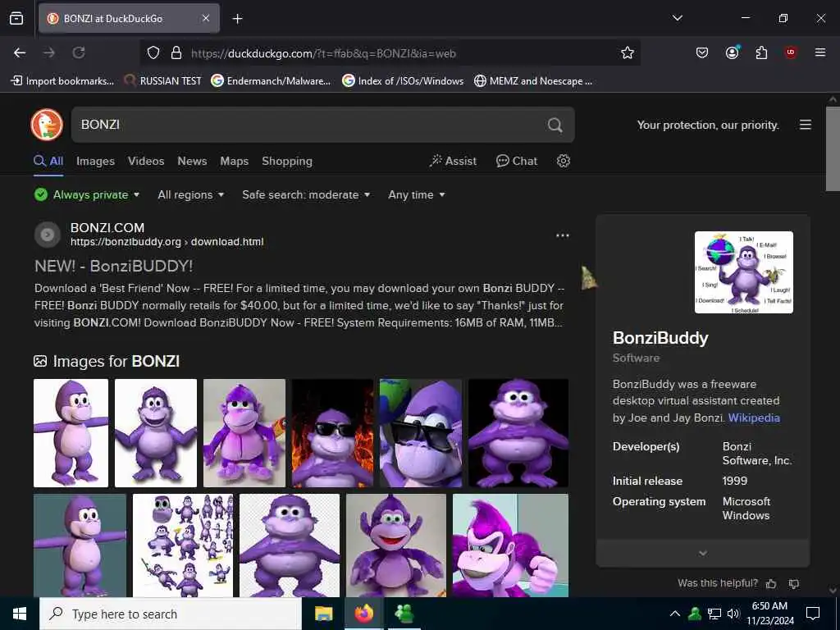
Task: Open the Endermanch/Malware bookmark
Action: tap(271, 81)
